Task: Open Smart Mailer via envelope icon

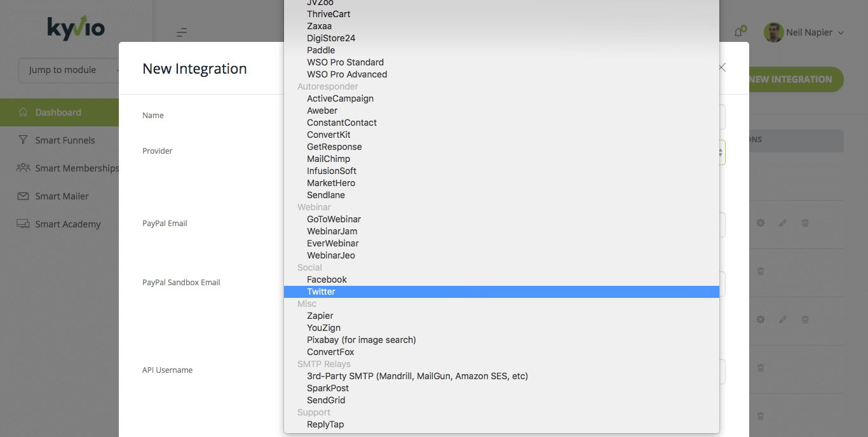Action: pyautogui.click(x=24, y=196)
